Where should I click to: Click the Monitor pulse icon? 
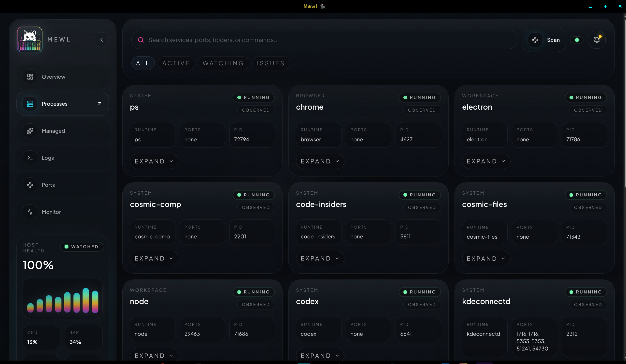coord(30,212)
